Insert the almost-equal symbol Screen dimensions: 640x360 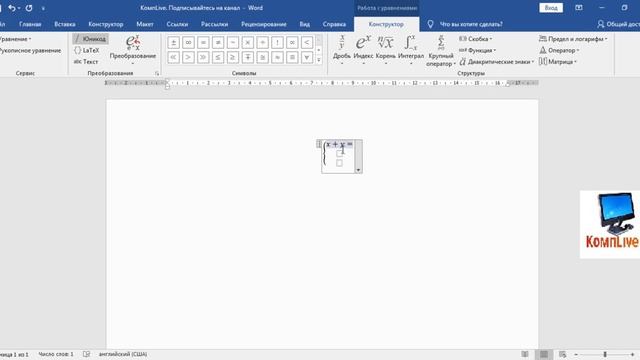pos(277,57)
